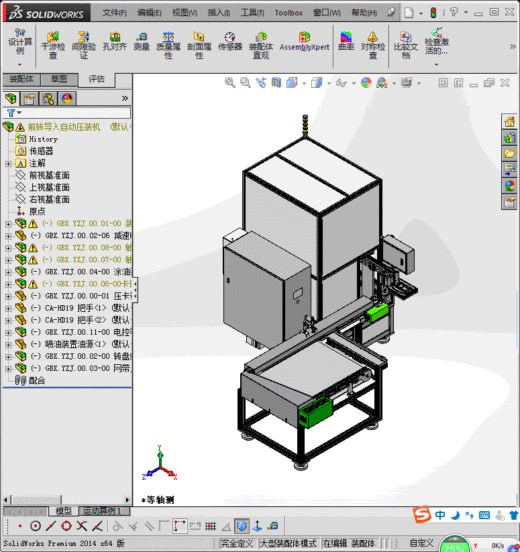Open Compare Documents (比较文档)

[x=406, y=45]
